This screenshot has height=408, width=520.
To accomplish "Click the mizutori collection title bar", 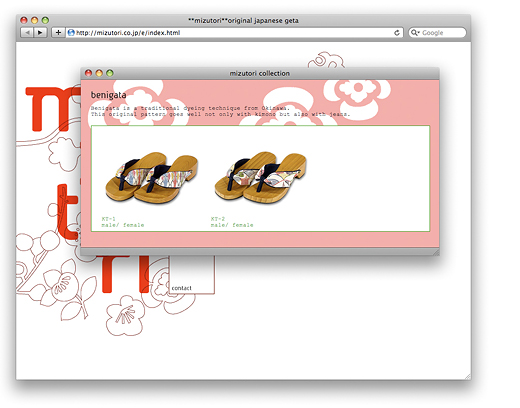I will 260,73.
